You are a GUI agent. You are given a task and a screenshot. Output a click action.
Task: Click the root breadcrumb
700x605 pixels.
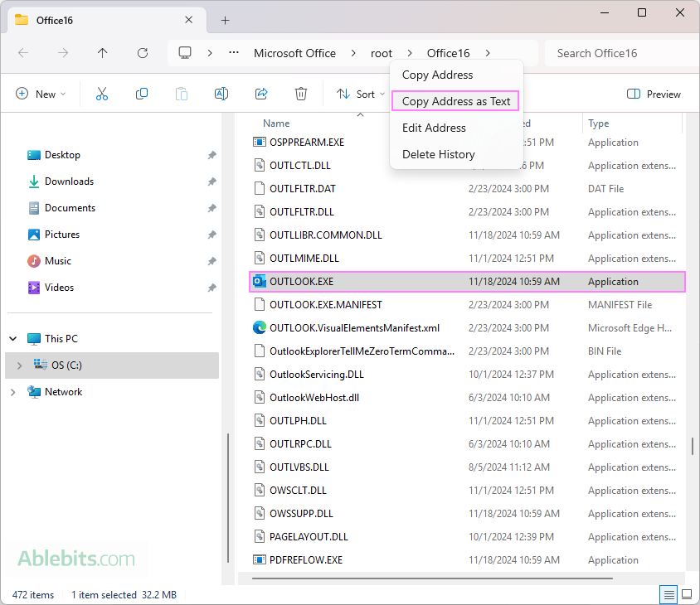[x=382, y=53]
